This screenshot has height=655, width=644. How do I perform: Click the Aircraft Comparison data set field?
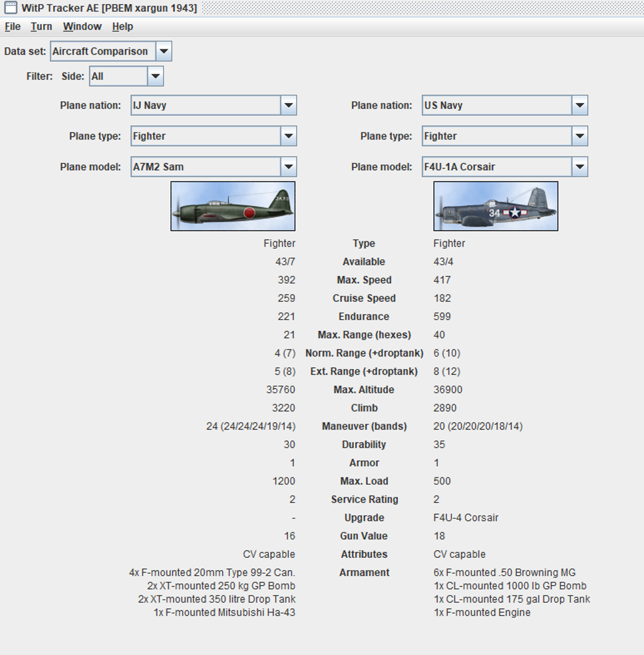(103, 51)
